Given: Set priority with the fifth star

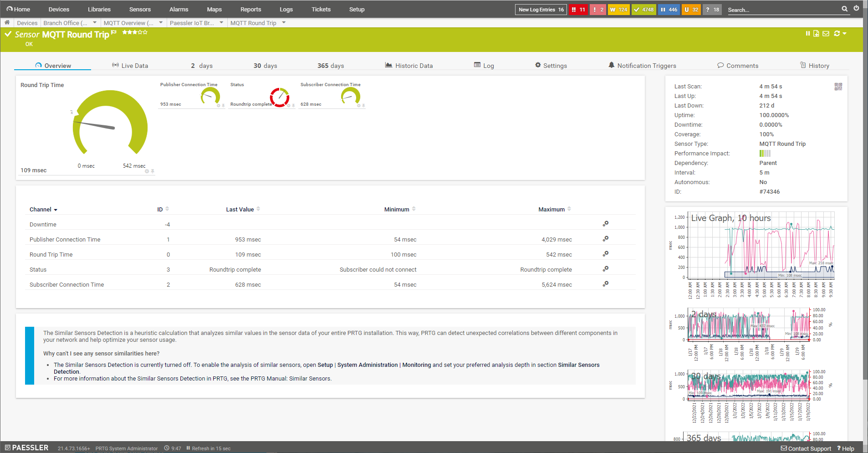Looking at the screenshot, I should click(x=145, y=32).
